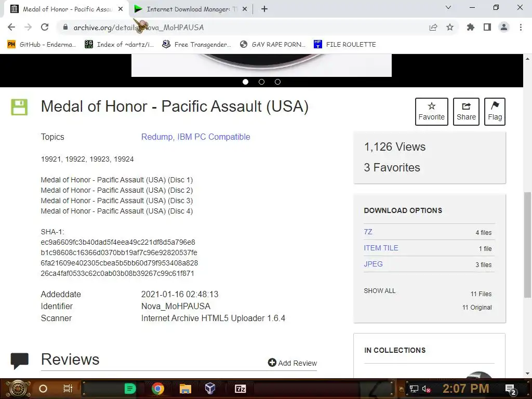Open the notification center icon

tap(510, 389)
